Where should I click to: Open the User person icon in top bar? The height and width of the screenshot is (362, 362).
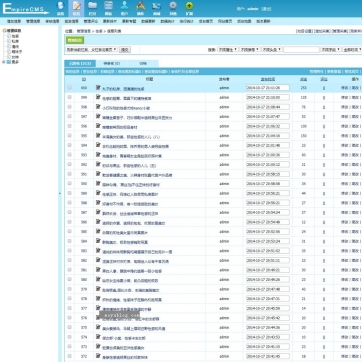(x=124, y=8)
